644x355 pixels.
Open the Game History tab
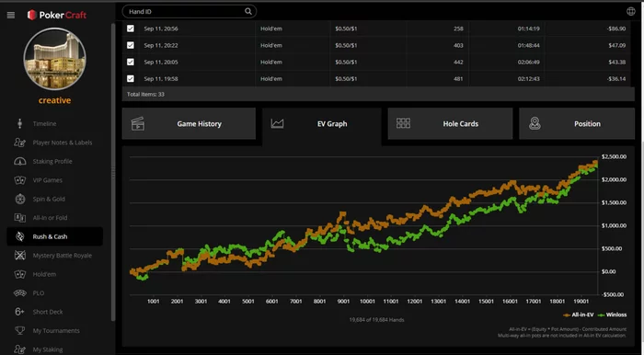click(189, 123)
